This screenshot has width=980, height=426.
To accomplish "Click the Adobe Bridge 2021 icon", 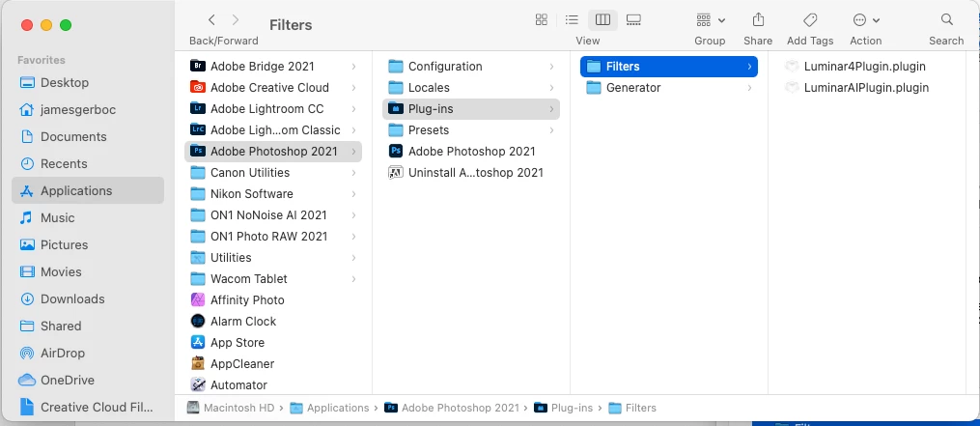I will click(198, 66).
